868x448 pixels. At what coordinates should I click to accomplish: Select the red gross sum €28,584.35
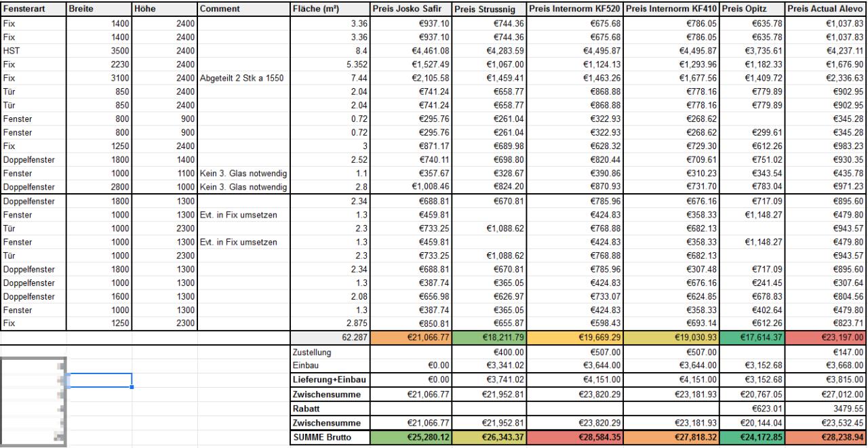(x=575, y=437)
